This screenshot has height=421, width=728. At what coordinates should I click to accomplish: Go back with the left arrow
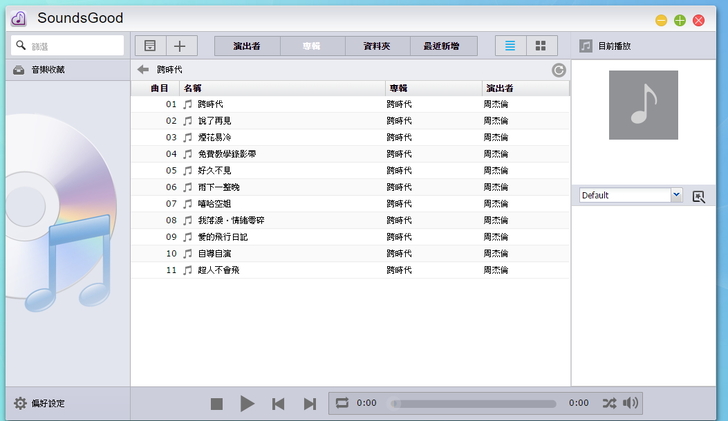coord(143,70)
